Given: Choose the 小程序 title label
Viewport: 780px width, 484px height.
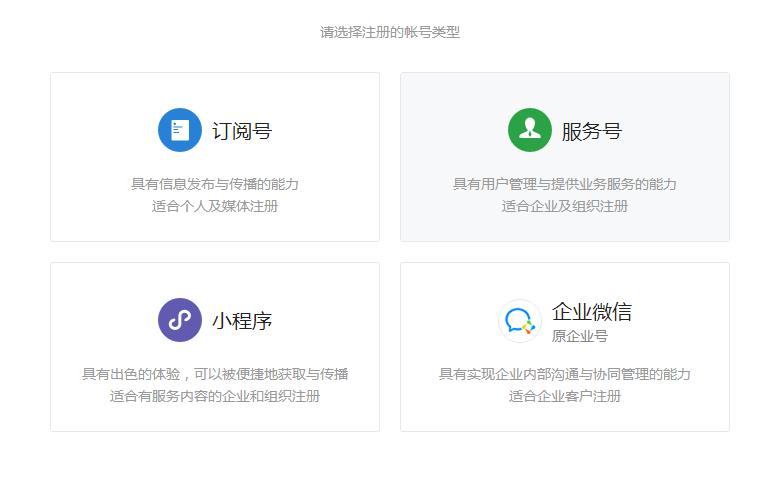Looking at the screenshot, I should pyautogui.click(x=242, y=321).
